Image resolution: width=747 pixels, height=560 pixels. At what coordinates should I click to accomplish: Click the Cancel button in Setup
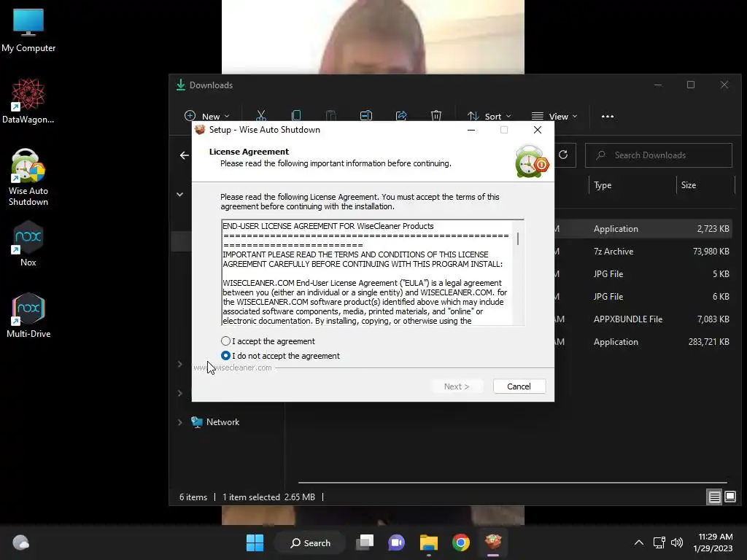(x=519, y=386)
